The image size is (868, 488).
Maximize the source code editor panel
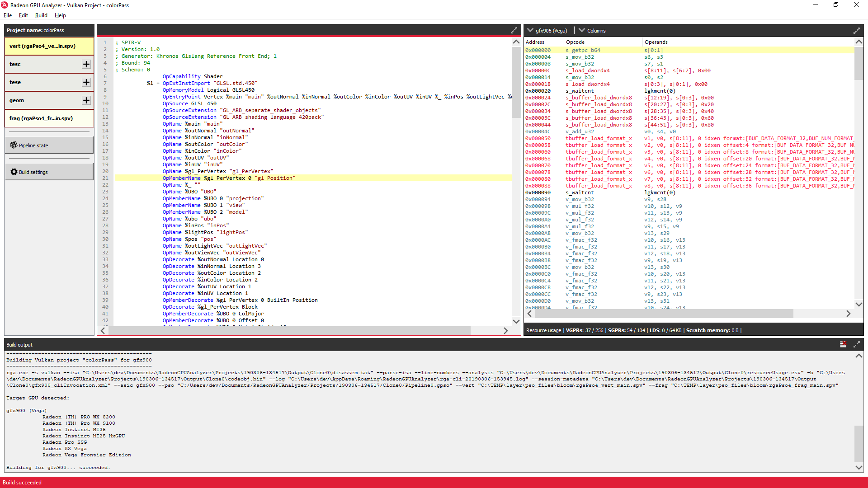click(514, 30)
